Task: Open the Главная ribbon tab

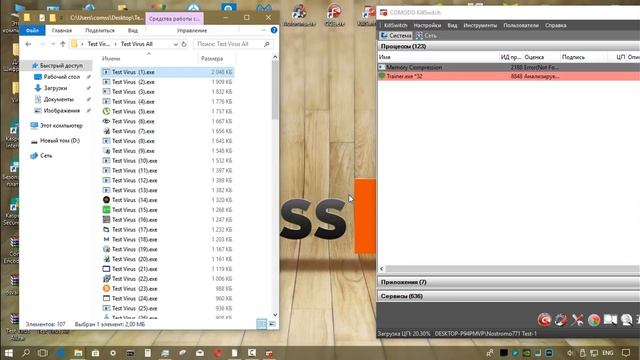Action: click(x=62, y=31)
